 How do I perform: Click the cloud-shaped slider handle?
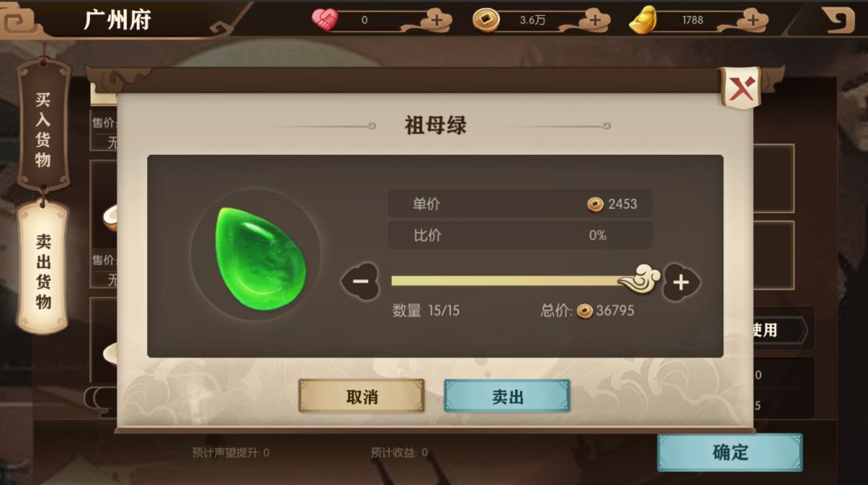[x=641, y=278]
